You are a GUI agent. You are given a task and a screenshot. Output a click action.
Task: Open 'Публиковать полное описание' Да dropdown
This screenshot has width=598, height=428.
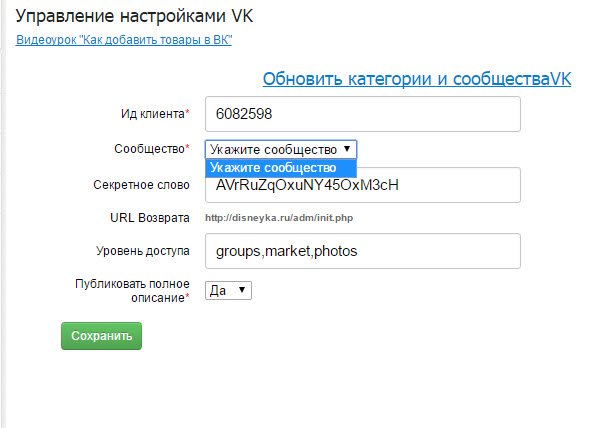(228, 291)
